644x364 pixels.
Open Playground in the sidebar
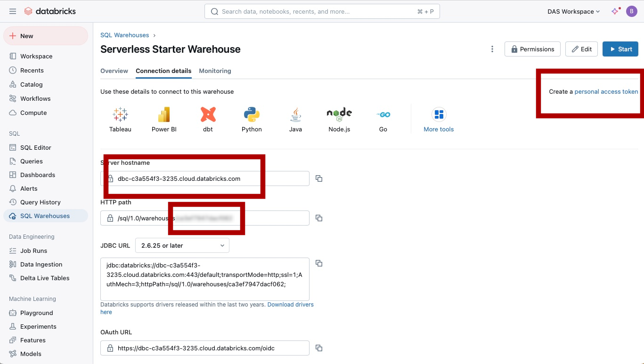(x=45, y=313)
